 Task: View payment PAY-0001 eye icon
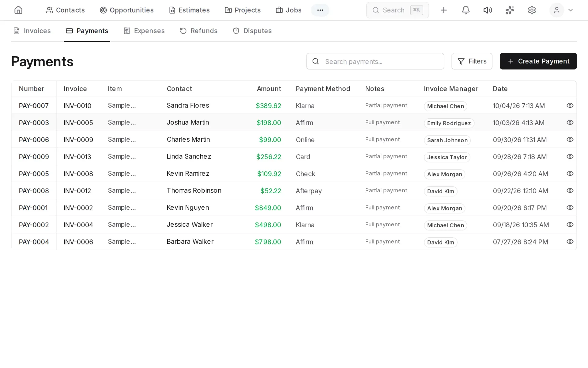(x=570, y=208)
